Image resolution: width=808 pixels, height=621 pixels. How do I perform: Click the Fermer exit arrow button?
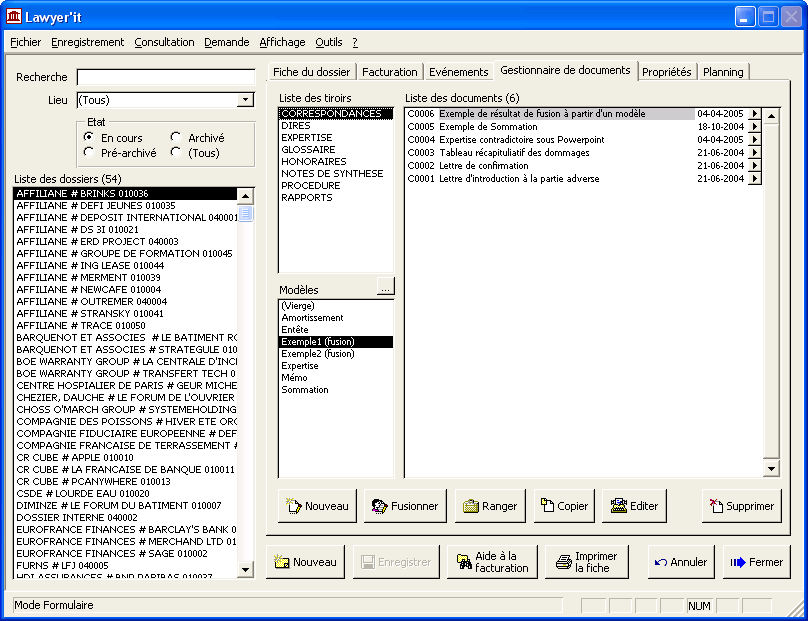click(756, 562)
